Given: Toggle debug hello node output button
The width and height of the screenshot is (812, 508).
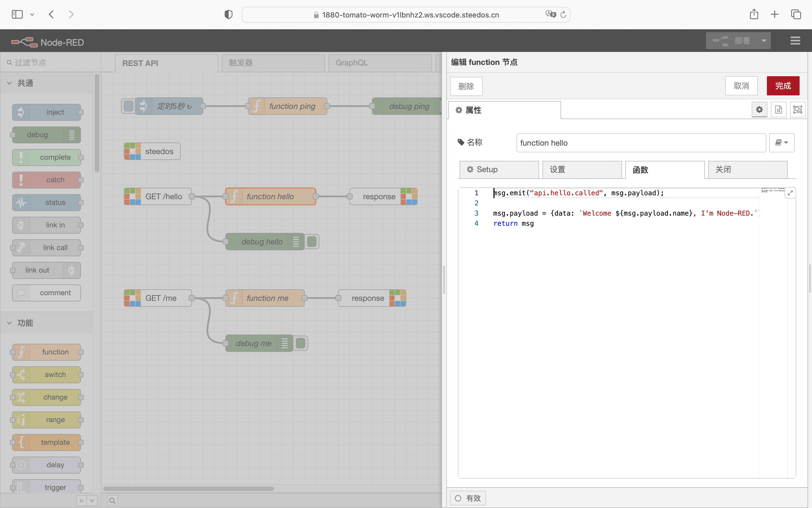Looking at the screenshot, I should pos(312,242).
